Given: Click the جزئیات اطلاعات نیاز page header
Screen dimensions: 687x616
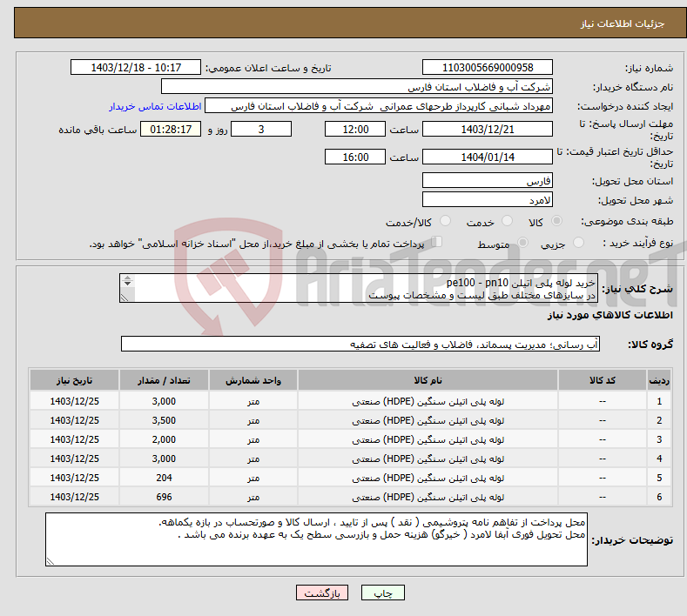Looking at the screenshot, I should point(623,23).
